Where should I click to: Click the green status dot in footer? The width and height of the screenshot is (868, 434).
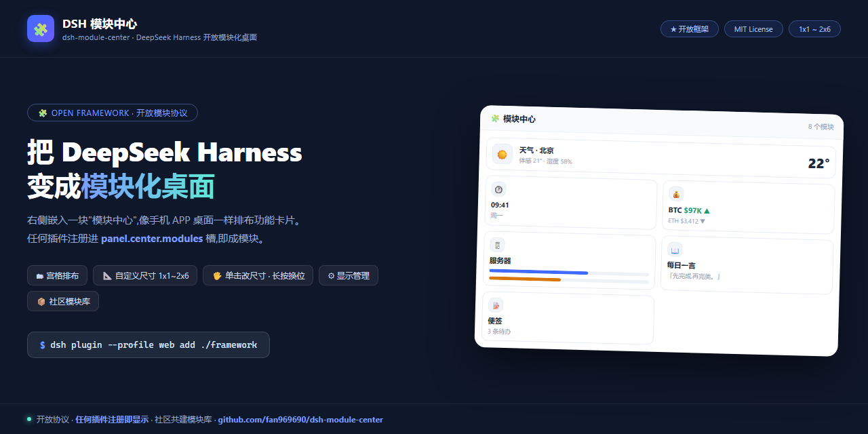(29, 419)
